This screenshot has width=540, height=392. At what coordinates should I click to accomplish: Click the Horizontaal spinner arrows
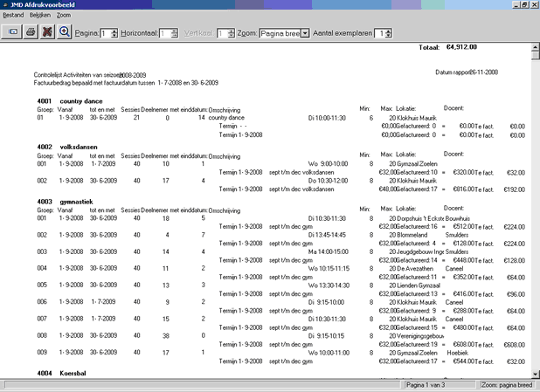175,33
